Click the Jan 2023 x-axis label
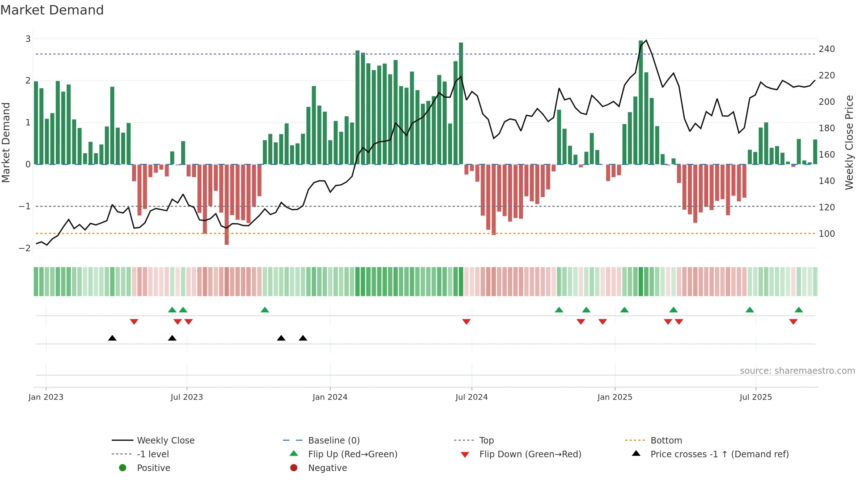This screenshot has width=868, height=488. click(46, 397)
